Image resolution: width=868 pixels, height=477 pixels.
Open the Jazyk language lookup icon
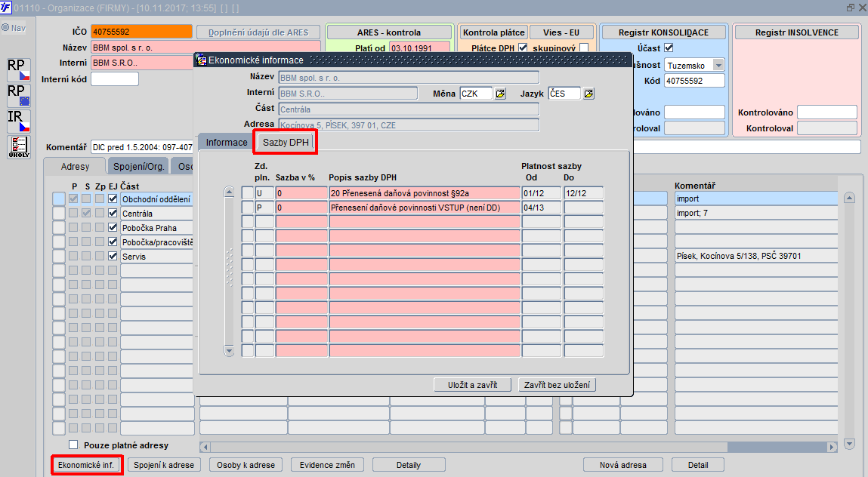(x=588, y=94)
